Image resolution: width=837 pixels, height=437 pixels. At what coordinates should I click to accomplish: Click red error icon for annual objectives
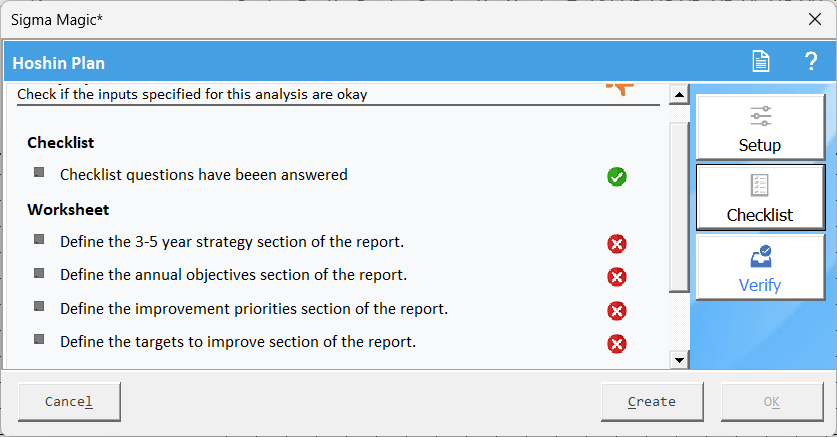point(617,277)
